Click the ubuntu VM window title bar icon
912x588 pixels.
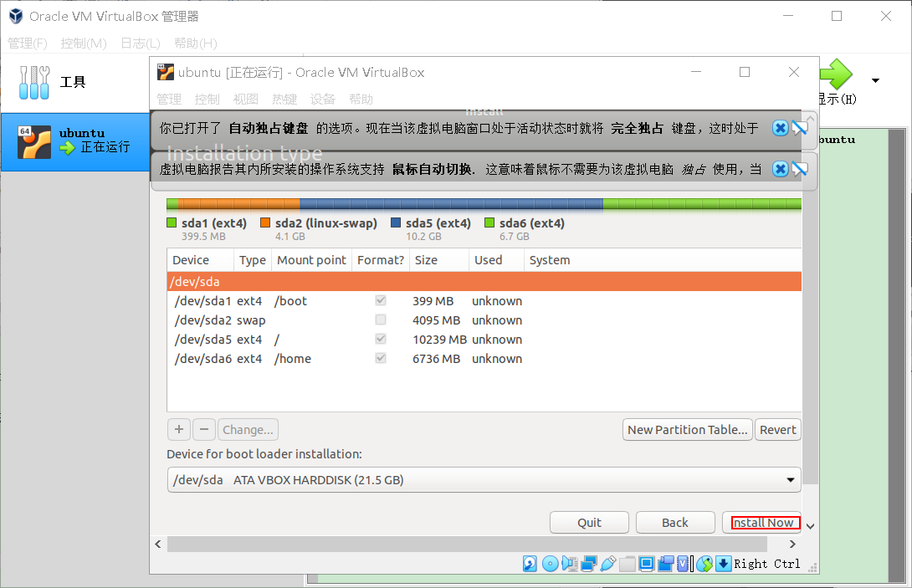166,72
